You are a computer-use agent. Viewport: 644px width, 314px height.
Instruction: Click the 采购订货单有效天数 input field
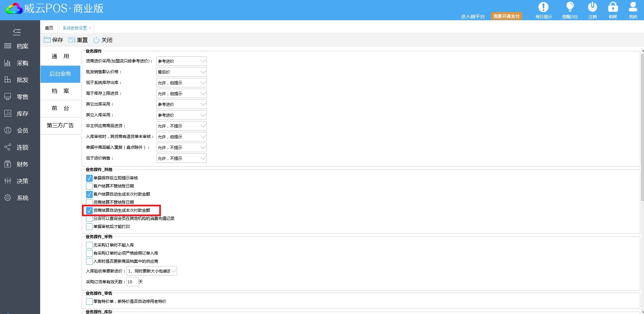[x=132, y=282]
